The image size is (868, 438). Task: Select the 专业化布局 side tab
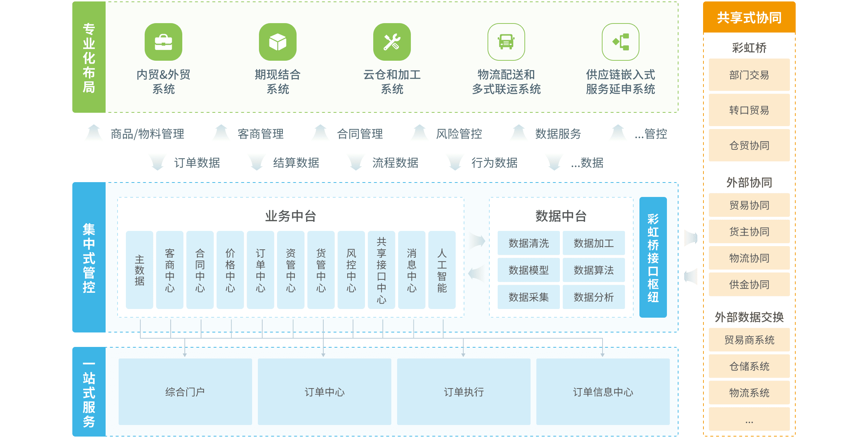[x=89, y=57]
